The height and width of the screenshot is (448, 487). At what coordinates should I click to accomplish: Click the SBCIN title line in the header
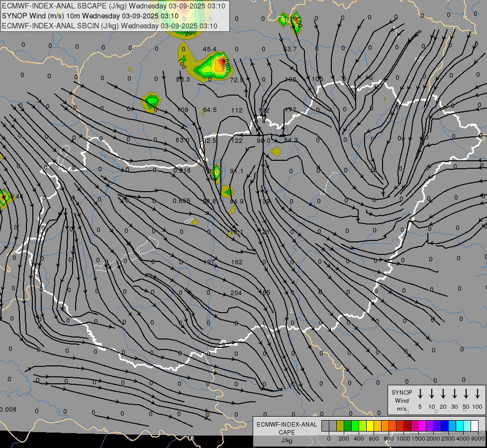109,26
